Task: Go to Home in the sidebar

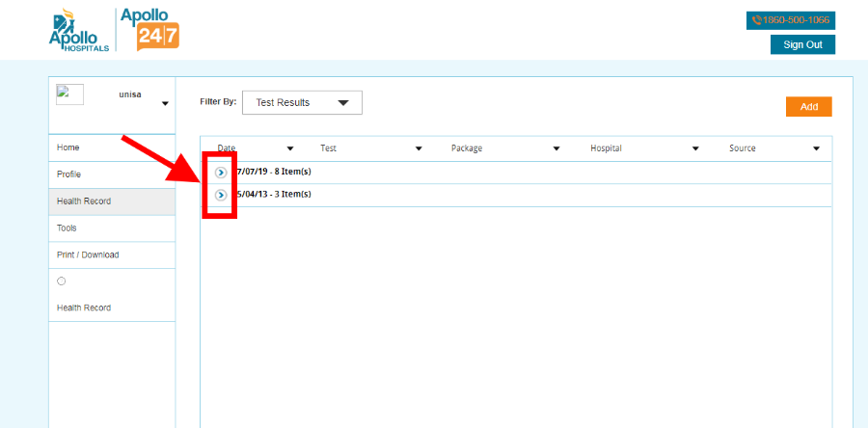Action: [68, 147]
